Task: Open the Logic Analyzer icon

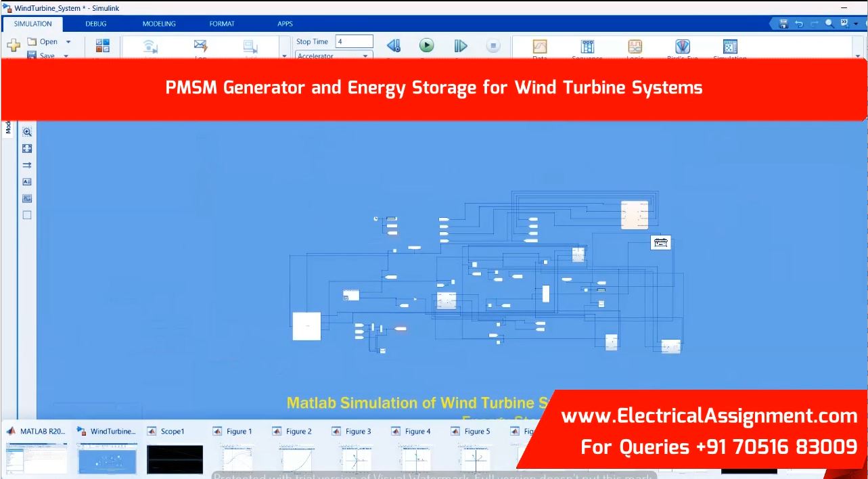Action: (x=635, y=47)
